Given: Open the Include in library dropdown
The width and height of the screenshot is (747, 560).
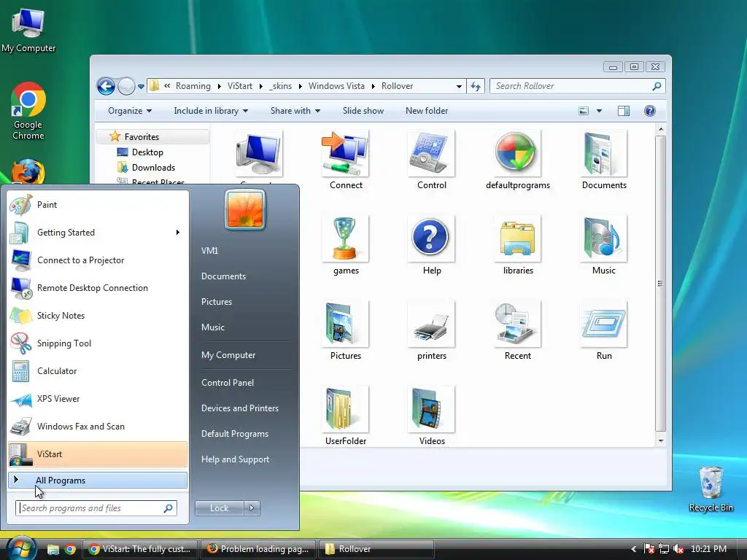Looking at the screenshot, I should pos(211,111).
